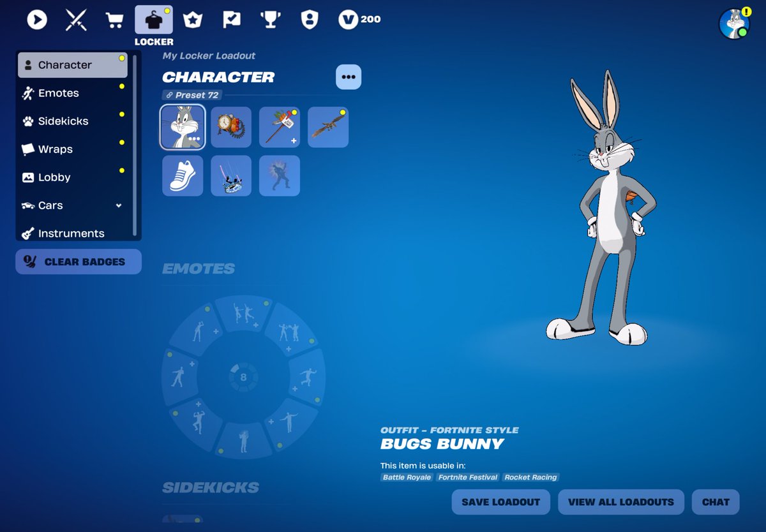
Task: Click the top emote wheel slot
Action: coord(243,314)
